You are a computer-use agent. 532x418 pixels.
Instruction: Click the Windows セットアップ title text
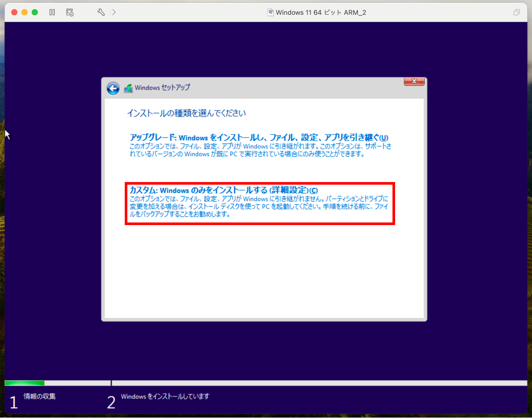click(162, 87)
